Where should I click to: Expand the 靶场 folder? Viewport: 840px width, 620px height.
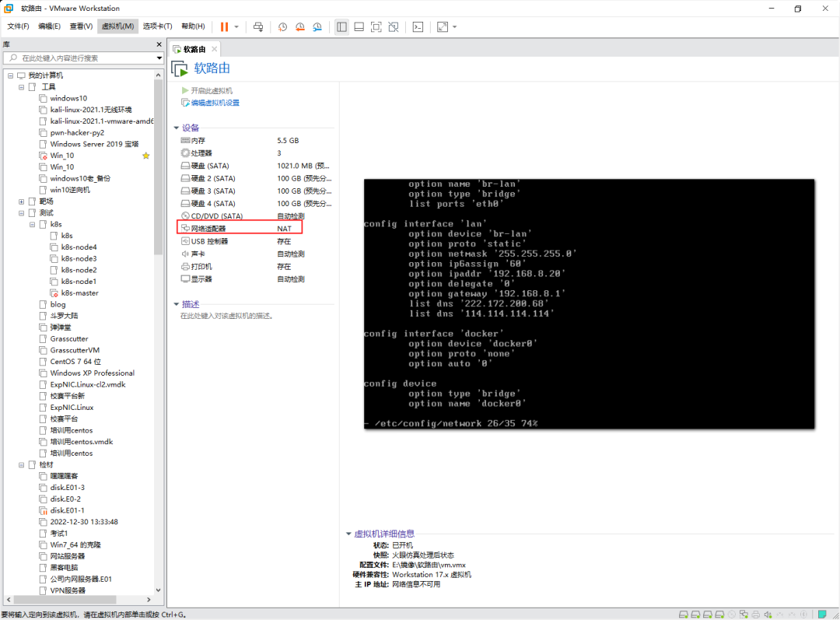pyautogui.click(x=22, y=201)
